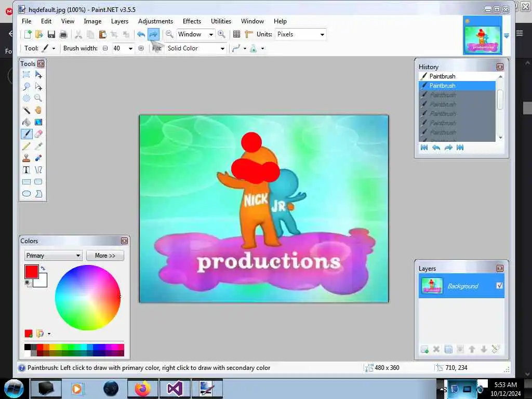Viewport: 532px width, 399px height.
Task: Select the Line/Curve tool
Action: point(38,170)
